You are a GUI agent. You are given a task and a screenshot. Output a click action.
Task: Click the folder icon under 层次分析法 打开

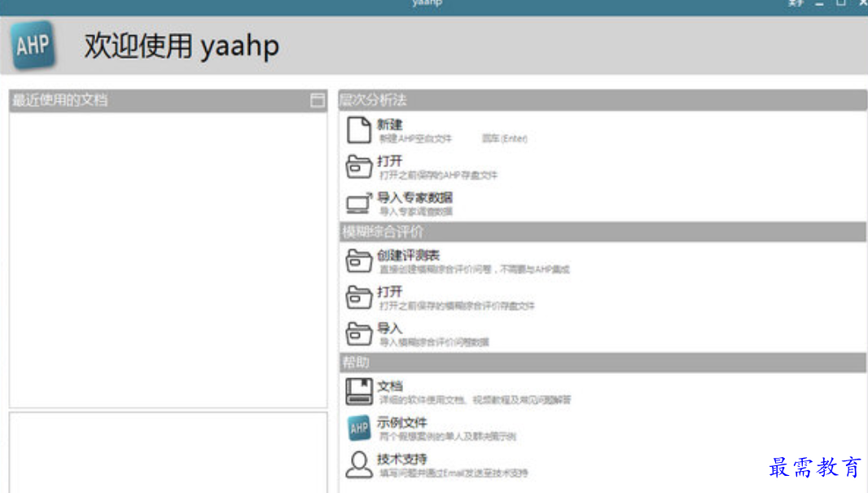(359, 166)
